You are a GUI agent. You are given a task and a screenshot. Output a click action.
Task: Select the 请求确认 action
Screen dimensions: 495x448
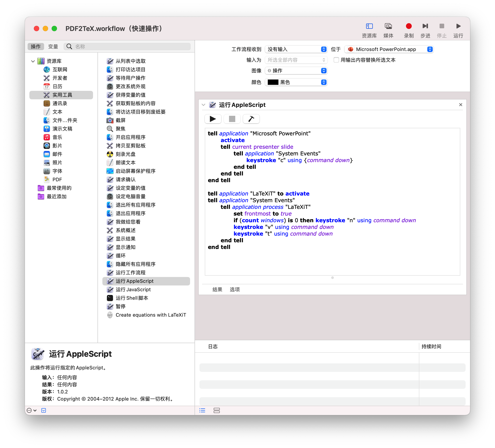[146, 179]
